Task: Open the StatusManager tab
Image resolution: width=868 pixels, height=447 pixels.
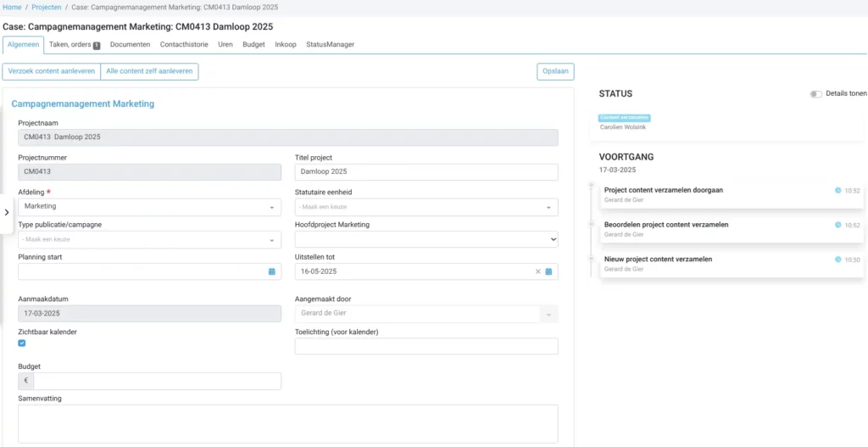Action: click(330, 45)
